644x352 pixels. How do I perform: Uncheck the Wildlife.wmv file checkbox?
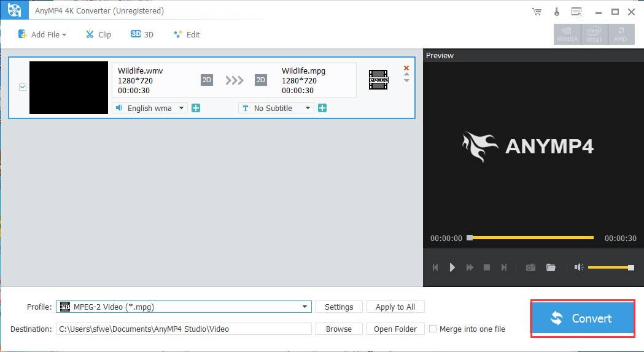click(23, 87)
